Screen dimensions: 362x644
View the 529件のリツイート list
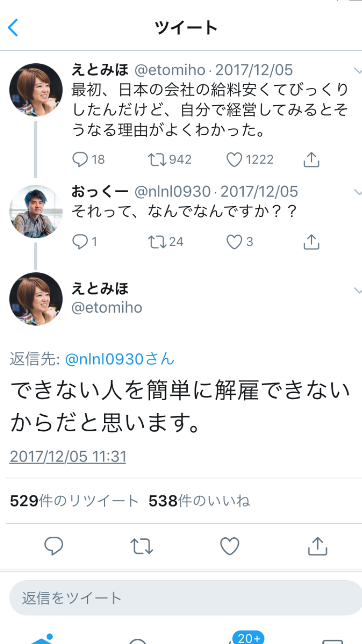click(x=74, y=501)
